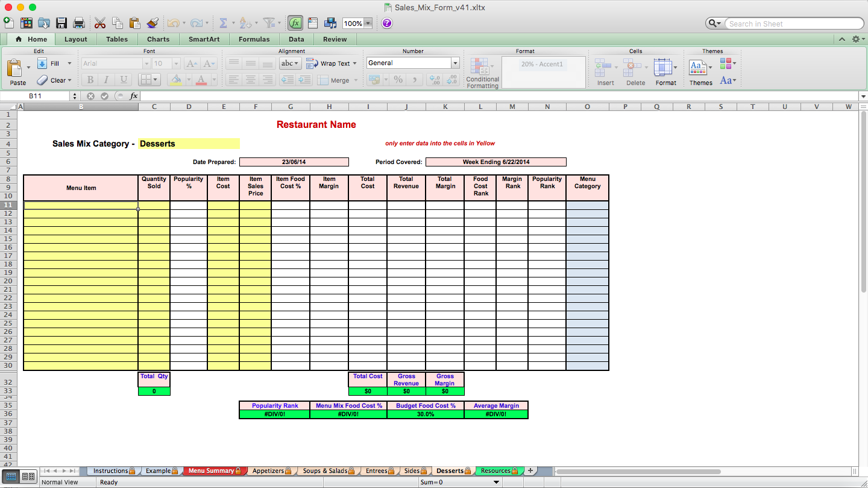
Task: Select the yellow Desserts category cell
Action: click(189, 144)
